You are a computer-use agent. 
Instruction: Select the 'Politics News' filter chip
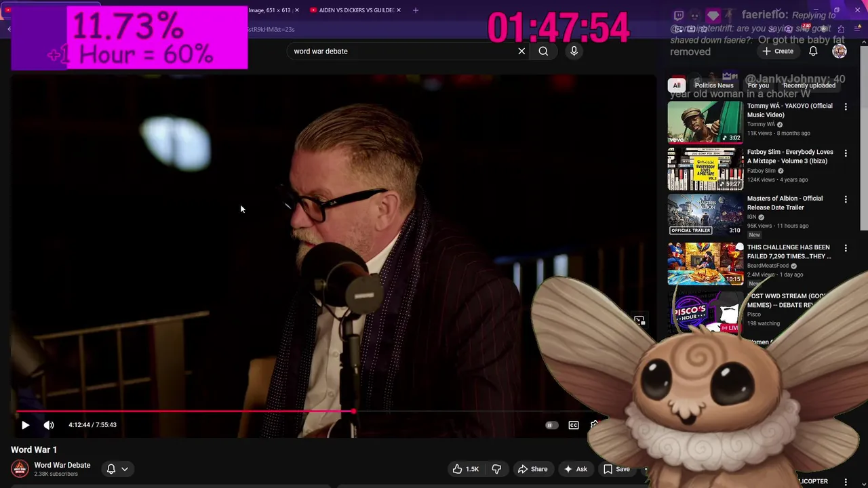714,85
